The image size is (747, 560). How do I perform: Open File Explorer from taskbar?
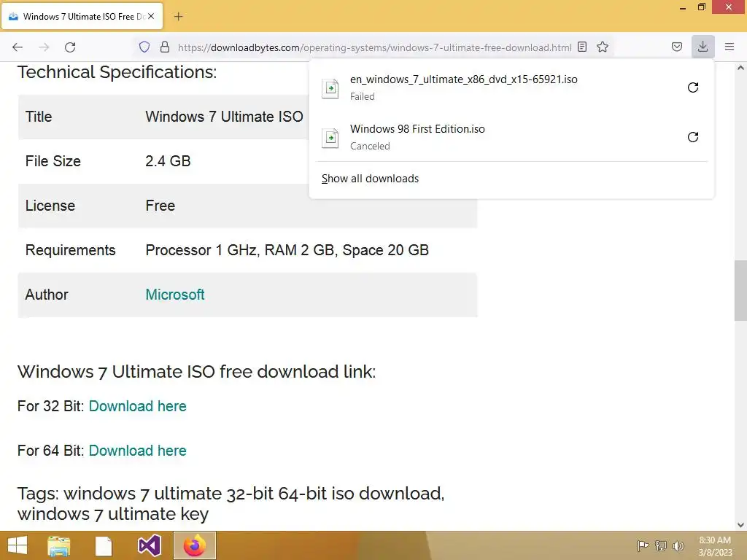pyautogui.click(x=58, y=545)
